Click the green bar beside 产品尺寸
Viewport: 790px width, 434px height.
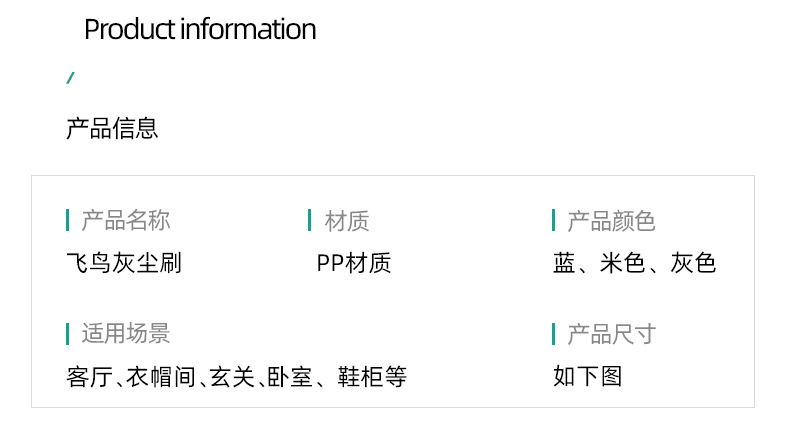click(x=553, y=333)
